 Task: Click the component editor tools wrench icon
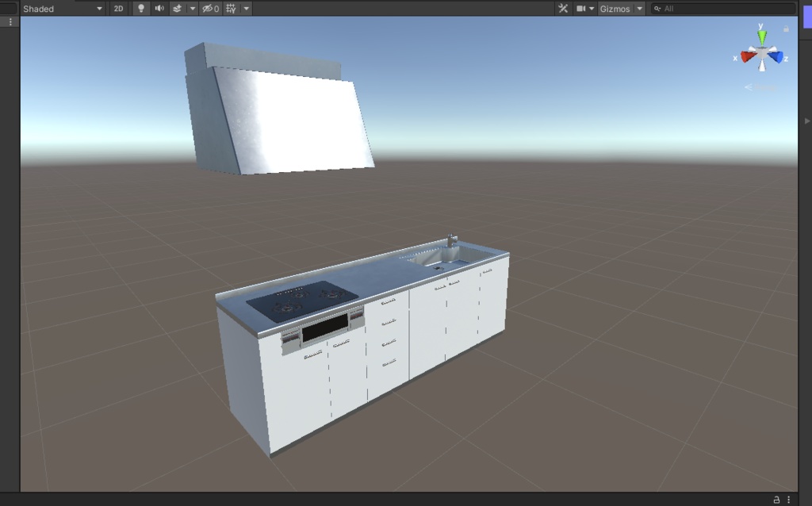point(563,9)
